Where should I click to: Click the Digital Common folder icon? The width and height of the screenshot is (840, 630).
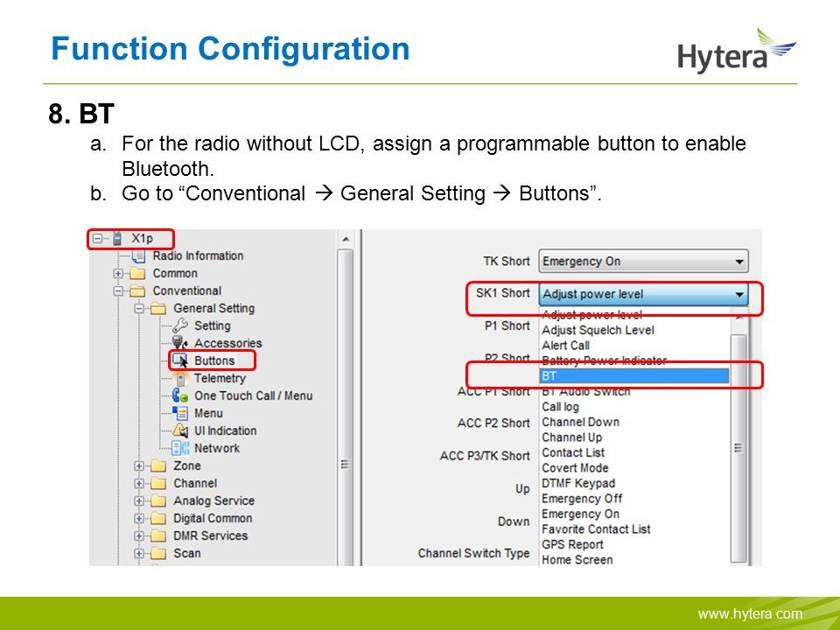pyautogui.click(x=158, y=519)
